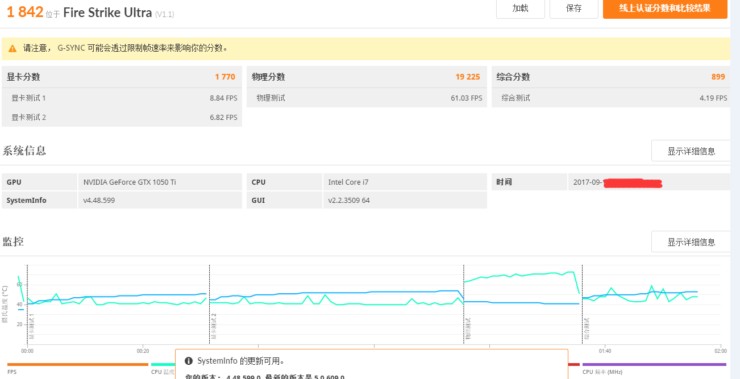Click the 物理分数 label

(268, 77)
